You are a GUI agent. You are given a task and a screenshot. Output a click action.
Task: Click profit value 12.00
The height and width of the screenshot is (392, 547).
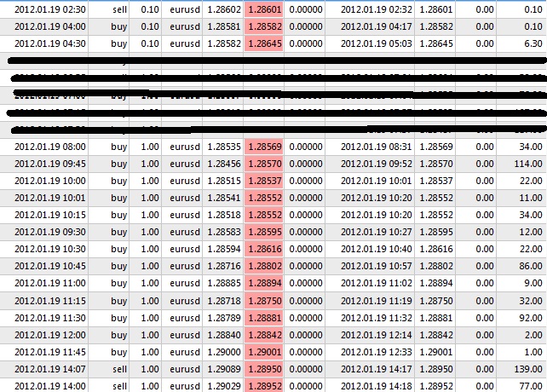[x=531, y=232]
